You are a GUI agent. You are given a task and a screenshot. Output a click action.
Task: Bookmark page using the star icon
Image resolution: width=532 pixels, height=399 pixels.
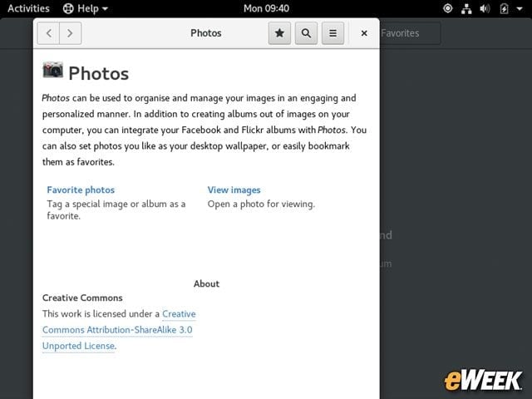click(279, 33)
